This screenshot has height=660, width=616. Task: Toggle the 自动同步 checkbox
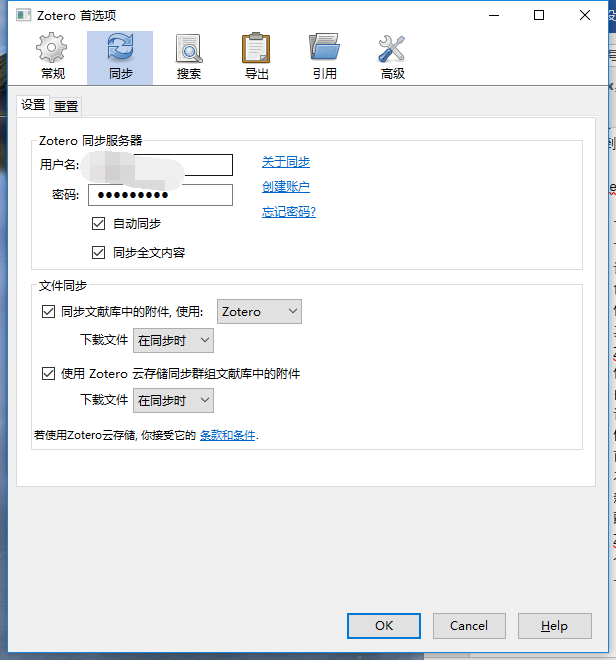tap(98, 224)
